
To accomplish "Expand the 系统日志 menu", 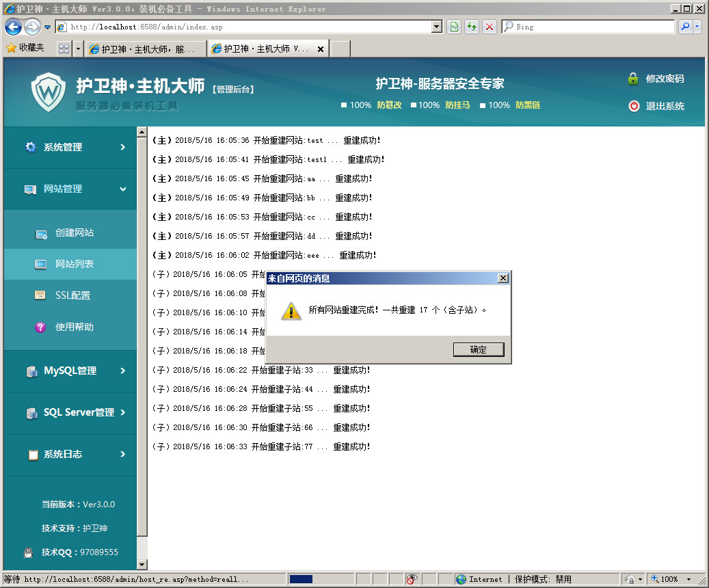I will (x=70, y=454).
